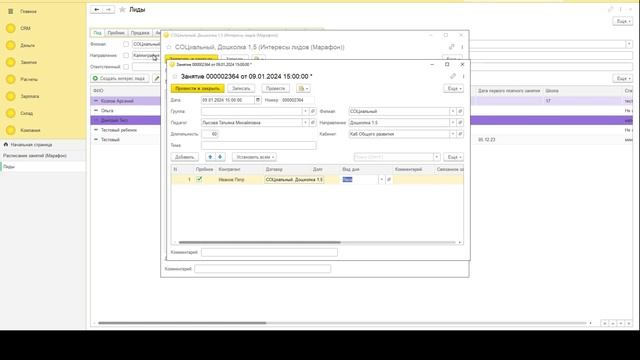Image resolution: width=640 pixels, height=360 pixels.
Task: Switch to Расписание занятий (Марафон) tab
Action: [x=35, y=156]
